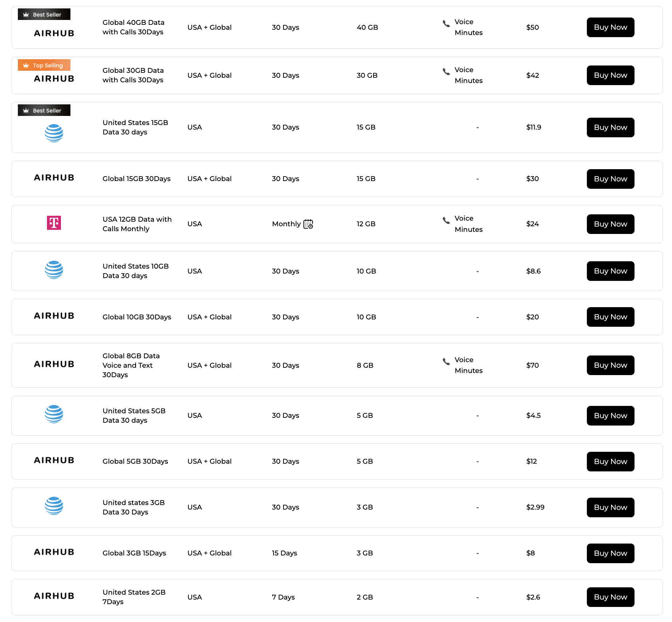Click AT&T logo on 3GB plan
672x622 pixels.
pos(54,506)
